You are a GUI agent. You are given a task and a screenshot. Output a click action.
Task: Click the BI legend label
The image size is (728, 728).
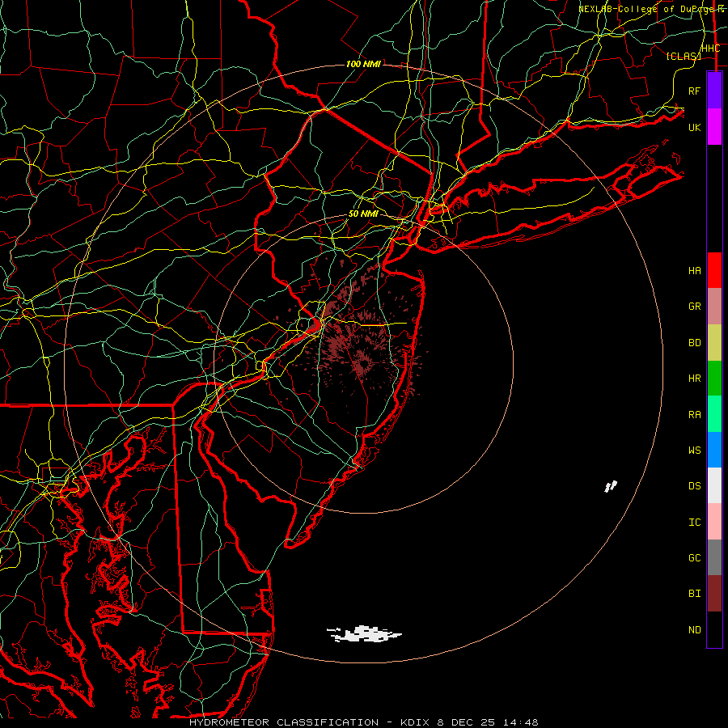point(694,594)
